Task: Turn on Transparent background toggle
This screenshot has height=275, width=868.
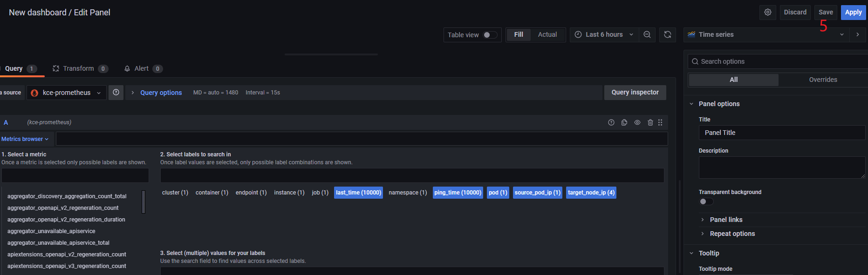Action: tap(706, 201)
